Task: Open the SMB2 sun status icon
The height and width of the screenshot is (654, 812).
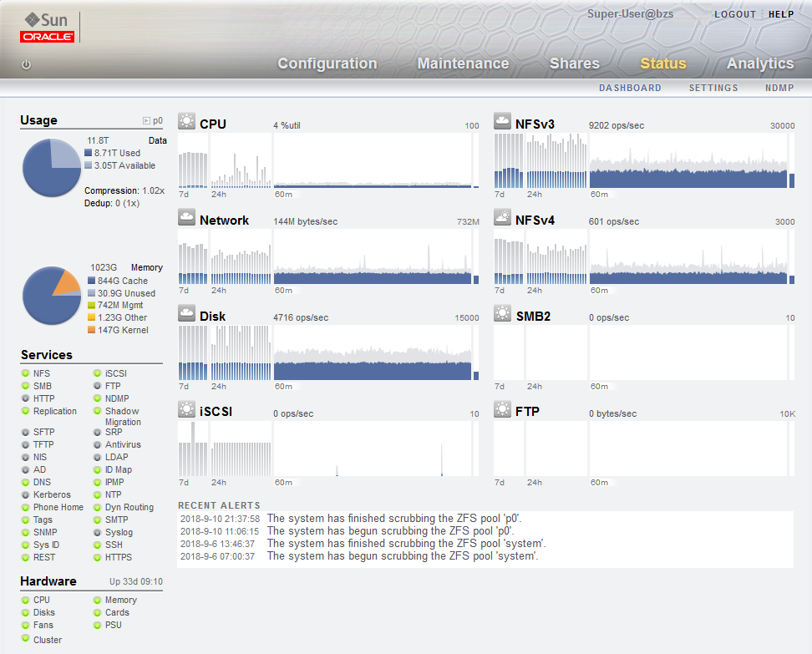Action: pos(502,312)
